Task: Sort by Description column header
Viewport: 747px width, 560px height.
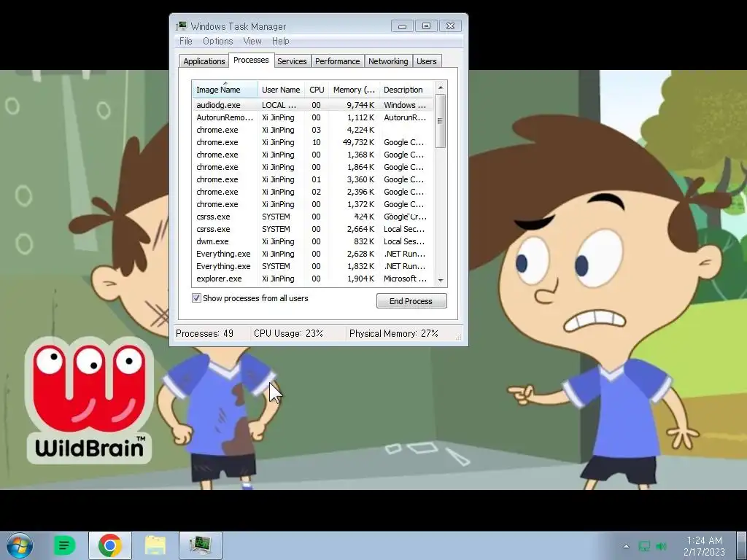Action: click(x=407, y=90)
